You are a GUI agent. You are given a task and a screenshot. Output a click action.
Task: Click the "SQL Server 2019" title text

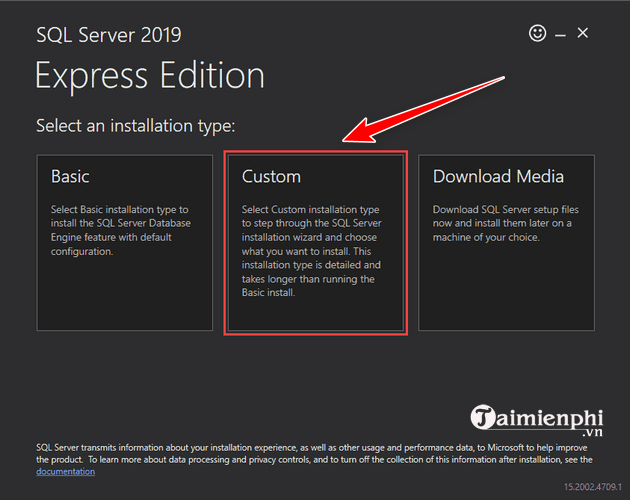coord(109,35)
